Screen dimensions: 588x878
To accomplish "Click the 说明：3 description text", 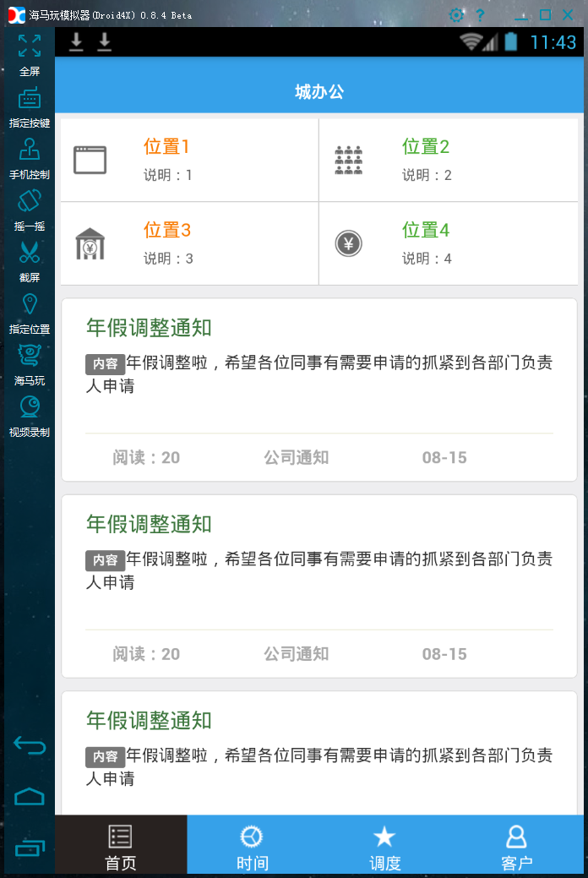I will (168, 259).
